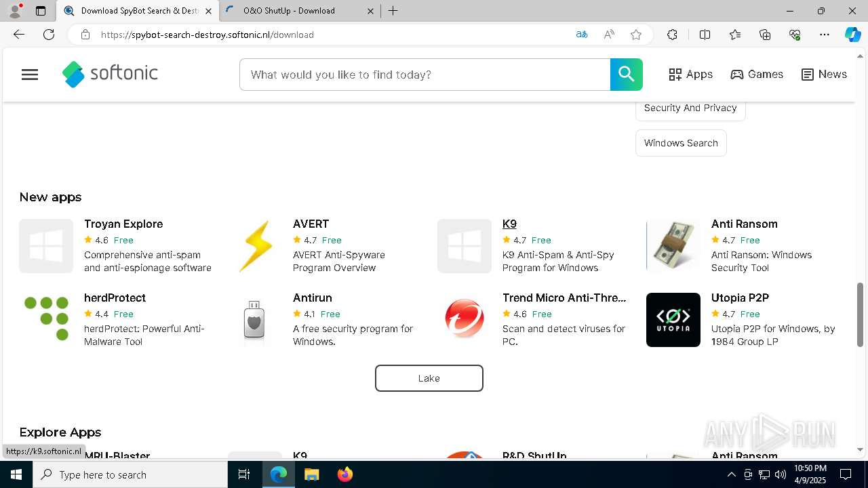Open the Windows Start menu
The height and width of the screenshot is (488, 868).
coord(16,474)
